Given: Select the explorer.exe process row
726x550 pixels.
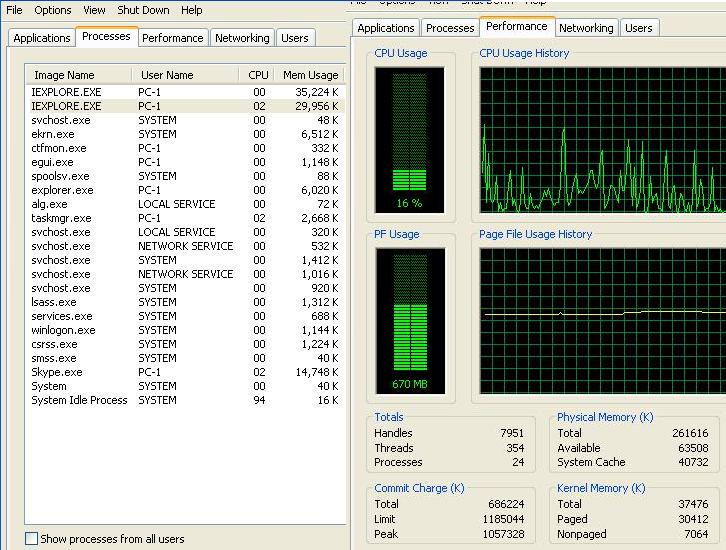Looking at the screenshot, I should point(62,190).
